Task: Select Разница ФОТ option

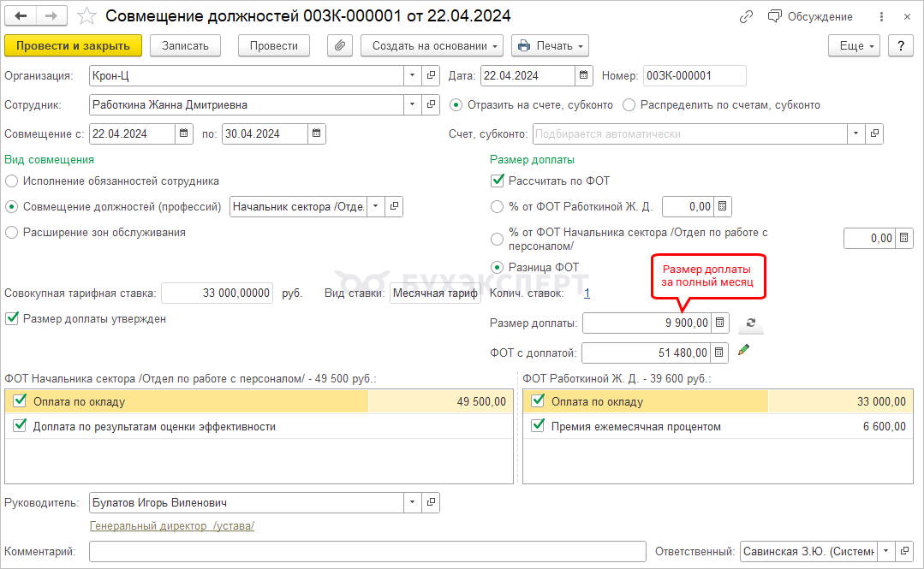Action: (x=498, y=268)
